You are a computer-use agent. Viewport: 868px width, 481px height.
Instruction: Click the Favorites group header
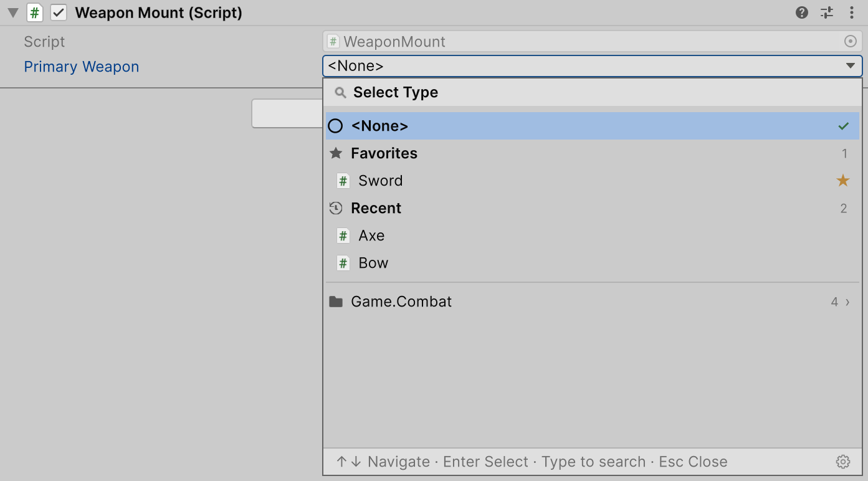tap(593, 153)
